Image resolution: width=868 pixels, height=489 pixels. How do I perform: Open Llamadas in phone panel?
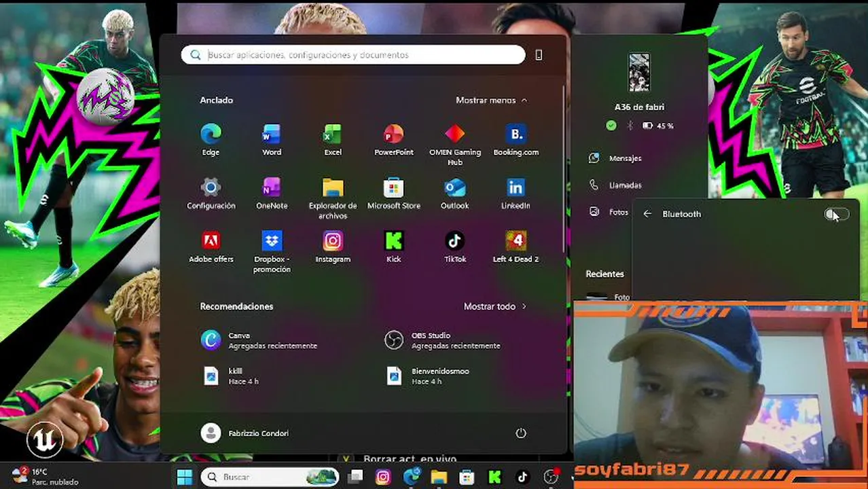tap(615, 185)
